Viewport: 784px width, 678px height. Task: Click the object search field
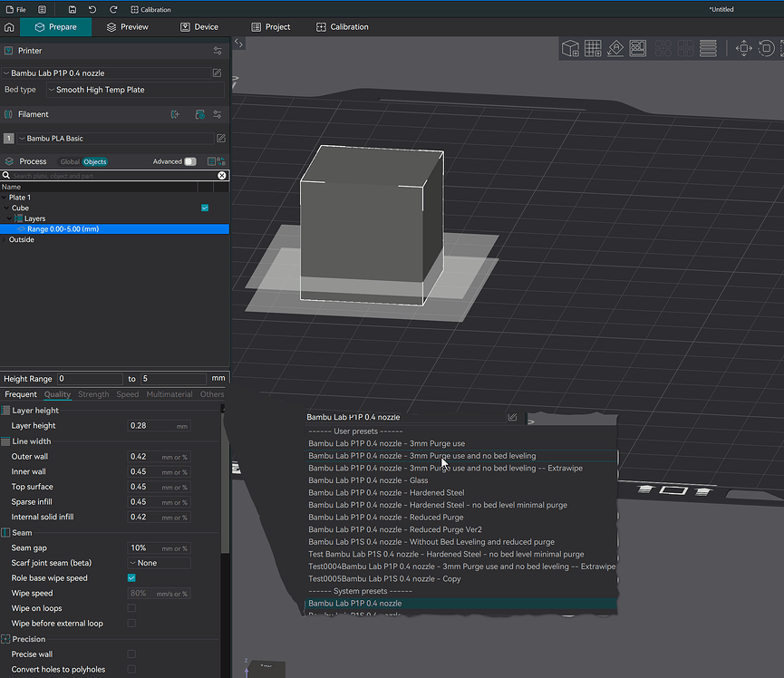(x=114, y=176)
